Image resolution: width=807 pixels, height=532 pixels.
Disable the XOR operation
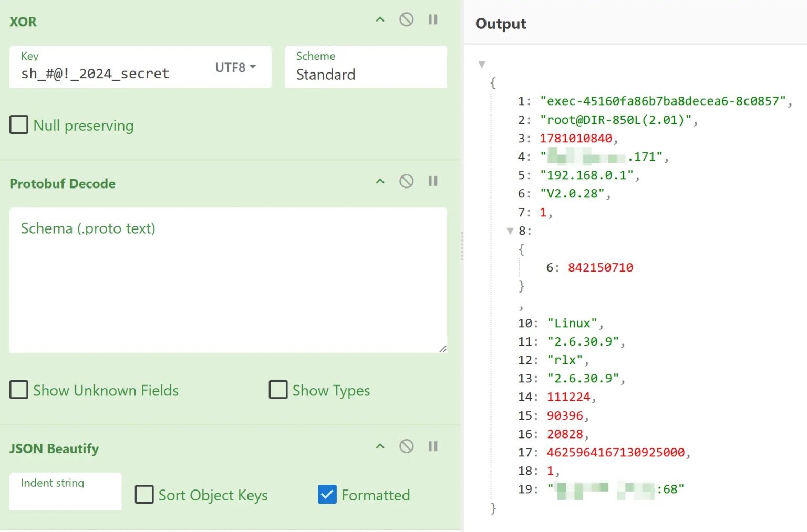[x=406, y=20]
